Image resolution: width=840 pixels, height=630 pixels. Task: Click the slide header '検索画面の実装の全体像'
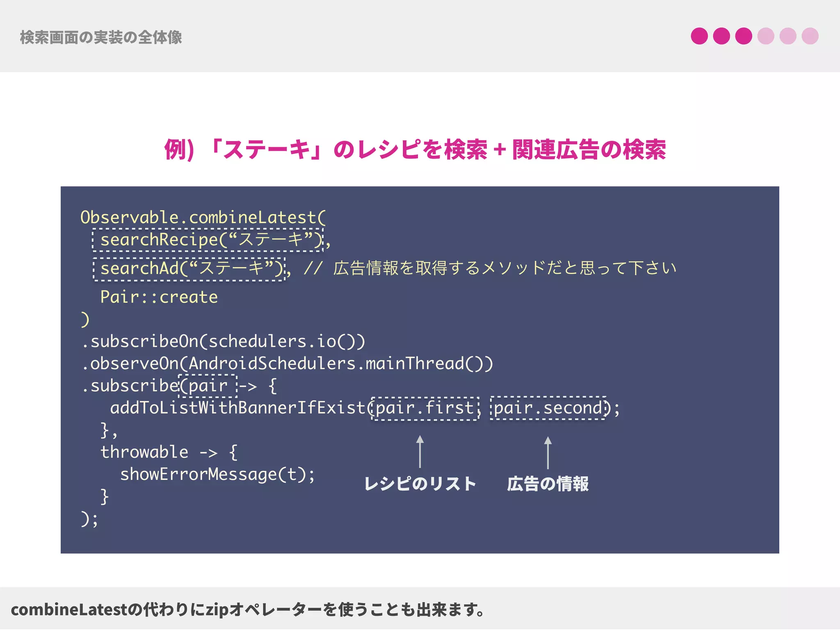coord(101,37)
